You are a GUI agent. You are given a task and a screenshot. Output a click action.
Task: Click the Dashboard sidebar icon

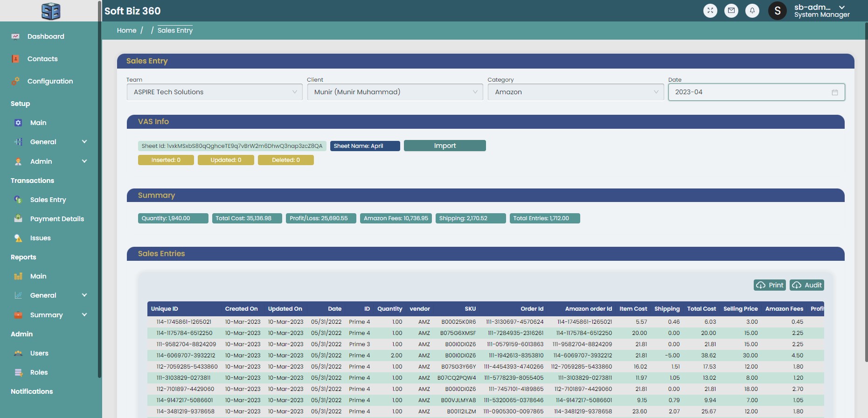15,36
